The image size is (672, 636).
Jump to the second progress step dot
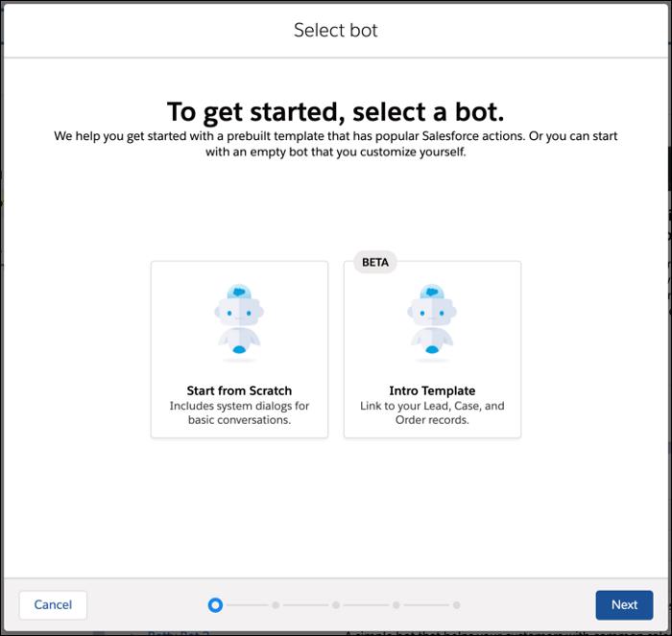[x=276, y=605]
